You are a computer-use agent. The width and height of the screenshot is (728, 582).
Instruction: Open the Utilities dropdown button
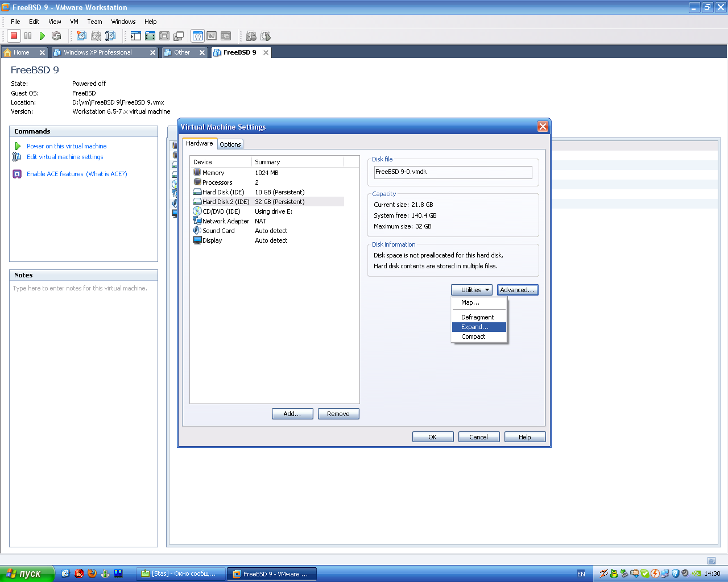point(471,290)
